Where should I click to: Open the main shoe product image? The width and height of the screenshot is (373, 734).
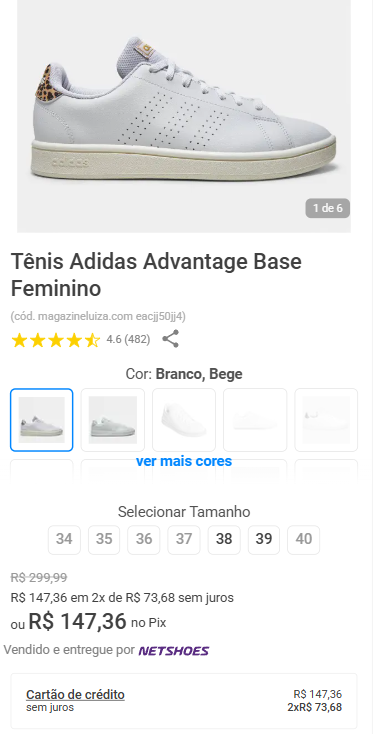pyautogui.click(x=184, y=116)
